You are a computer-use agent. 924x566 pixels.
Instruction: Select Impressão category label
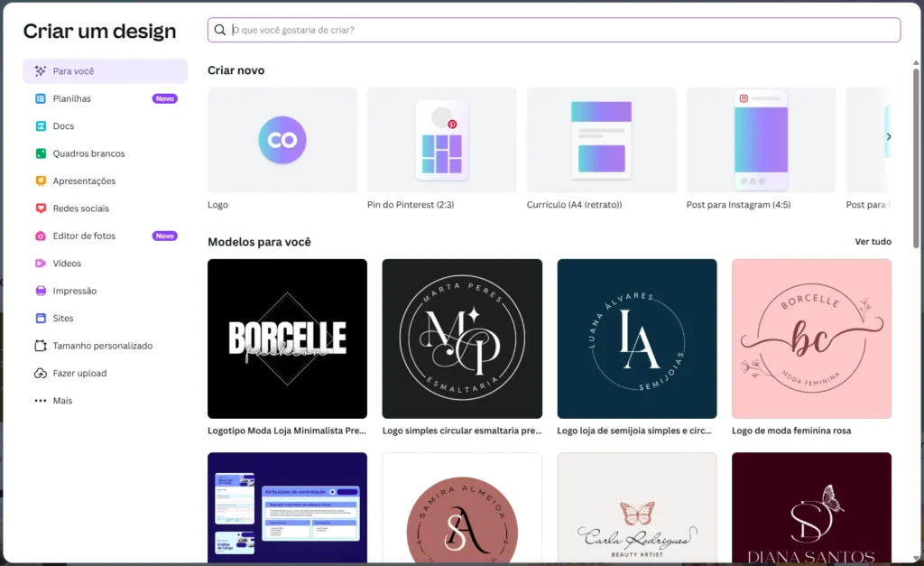[75, 291]
